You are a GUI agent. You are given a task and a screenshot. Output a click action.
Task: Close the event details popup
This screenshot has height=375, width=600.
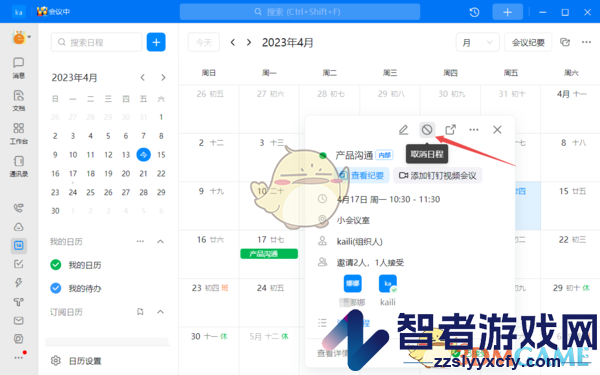[497, 130]
